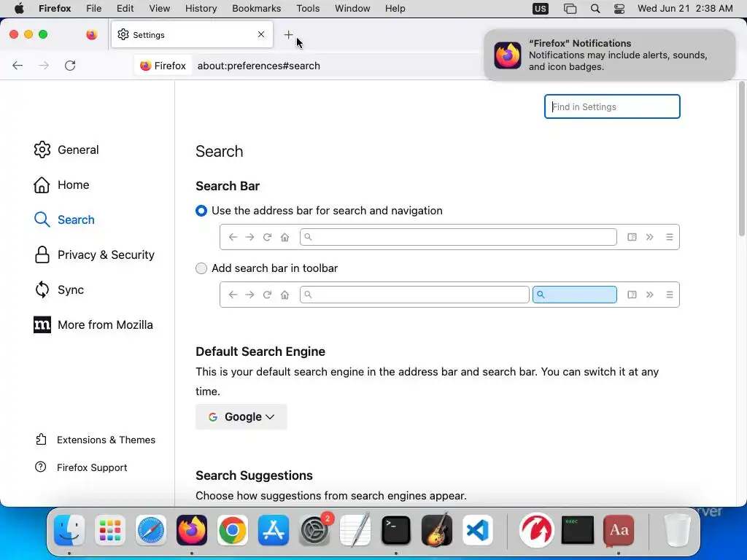
Task: Open the View menu
Action: (160, 9)
